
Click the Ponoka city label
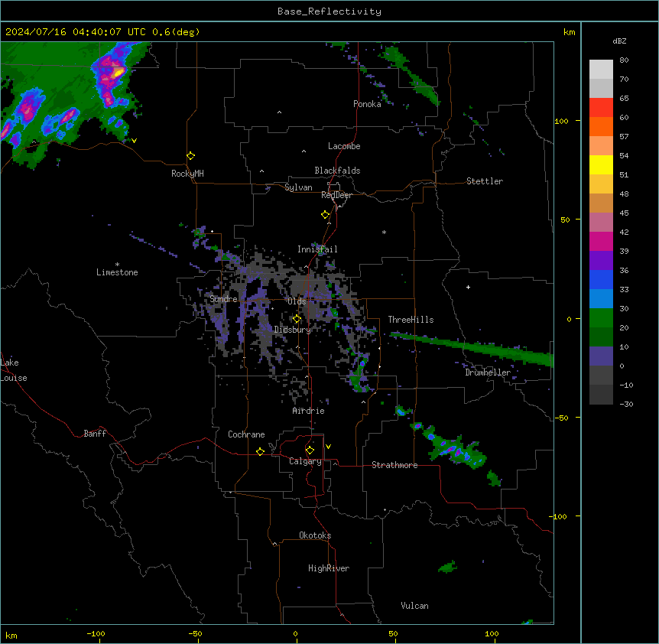pyautogui.click(x=367, y=104)
